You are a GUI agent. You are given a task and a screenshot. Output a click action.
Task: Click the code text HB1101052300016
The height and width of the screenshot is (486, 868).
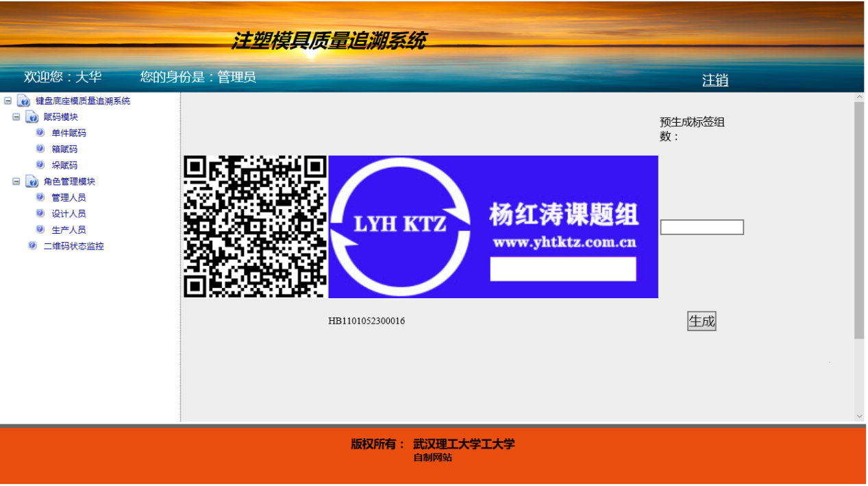pos(367,321)
